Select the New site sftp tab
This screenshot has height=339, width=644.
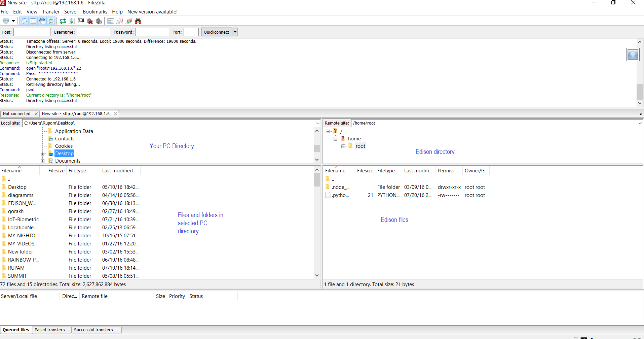coord(76,113)
